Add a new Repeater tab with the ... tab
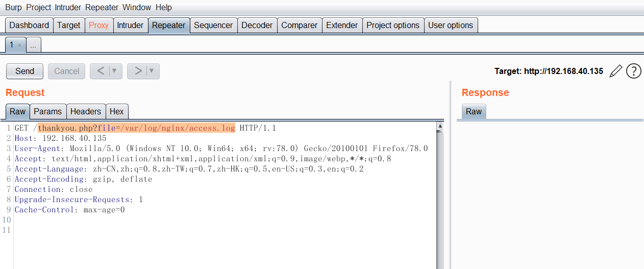Image resolution: width=644 pixels, height=269 pixels. pyautogui.click(x=33, y=45)
